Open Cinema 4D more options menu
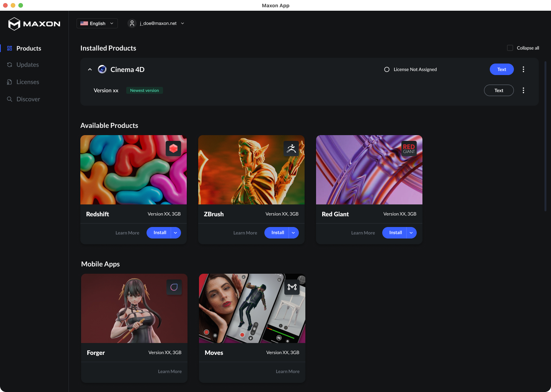Screen dimensions: 551x392 [523, 69]
